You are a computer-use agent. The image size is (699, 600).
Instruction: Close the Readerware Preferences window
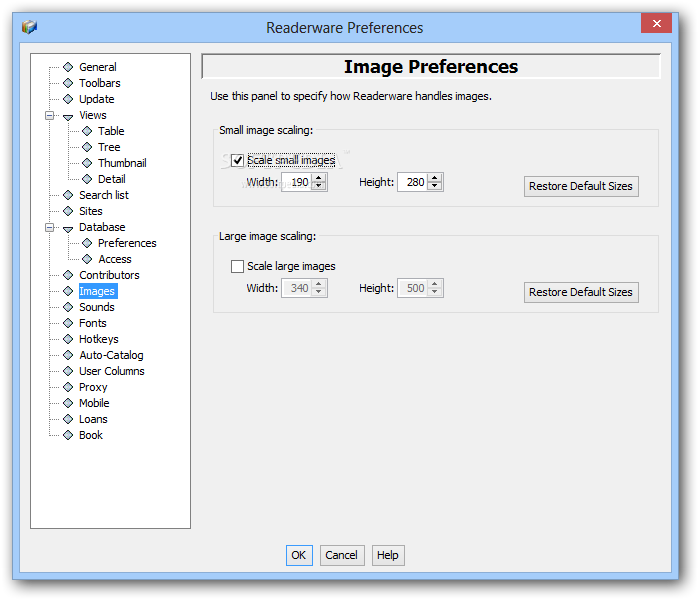pyautogui.click(x=656, y=23)
